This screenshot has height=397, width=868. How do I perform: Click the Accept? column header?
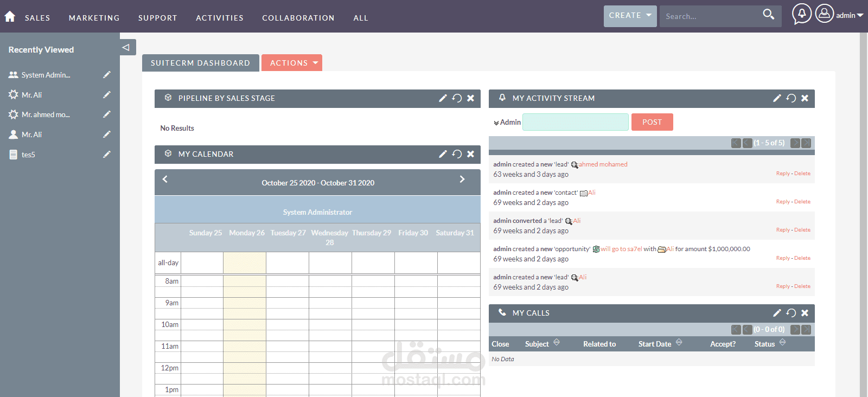pos(723,344)
